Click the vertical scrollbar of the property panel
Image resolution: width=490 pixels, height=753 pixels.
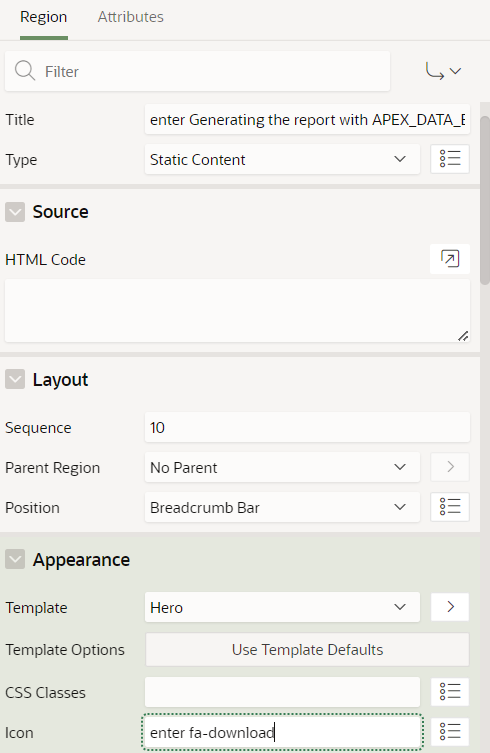(485, 200)
